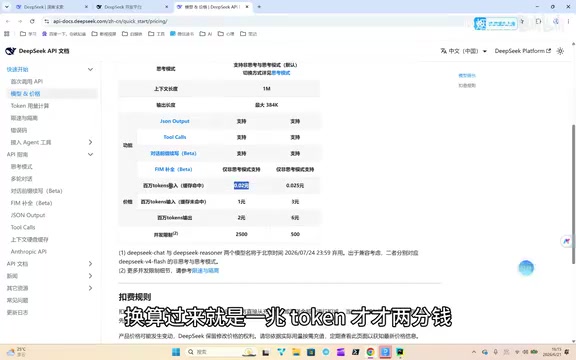Open the 百度一下 bookmark
Image resolution: width=576 pixels, height=360 pixels.
64,34
